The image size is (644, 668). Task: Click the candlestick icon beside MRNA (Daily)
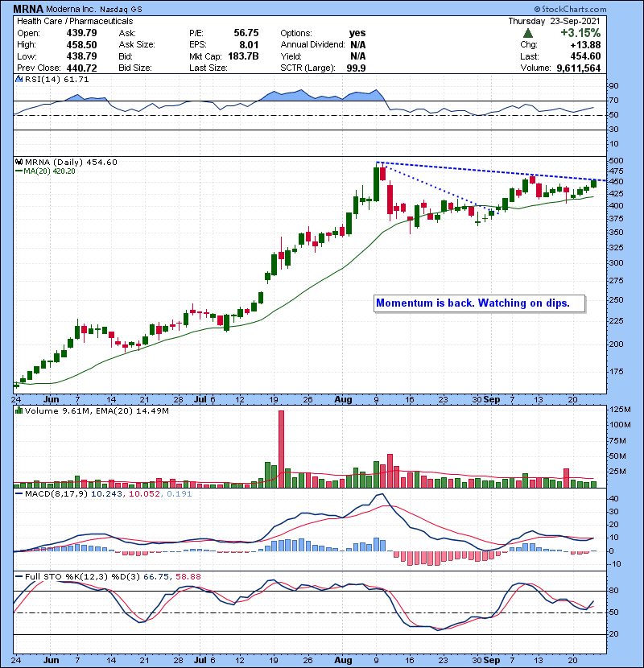click(19, 162)
